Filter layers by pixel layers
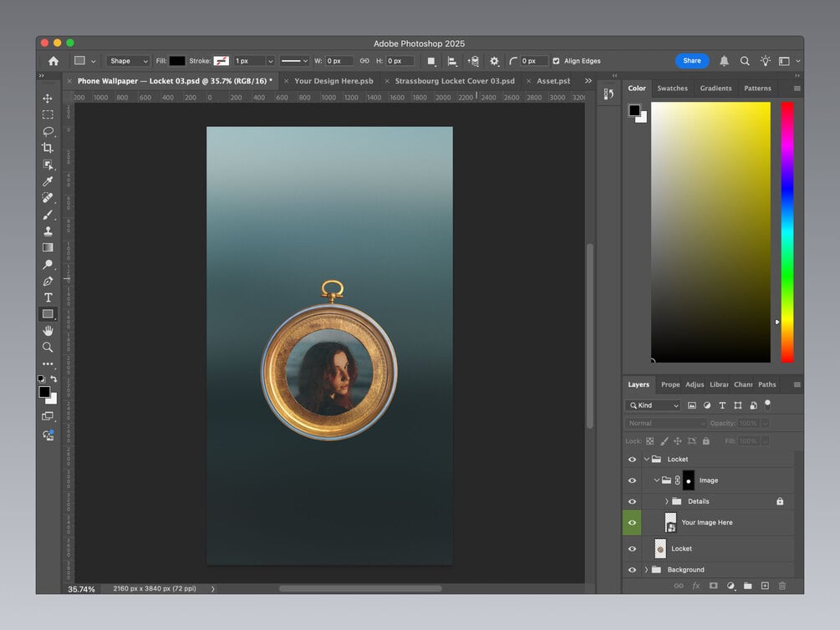 coord(691,405)
